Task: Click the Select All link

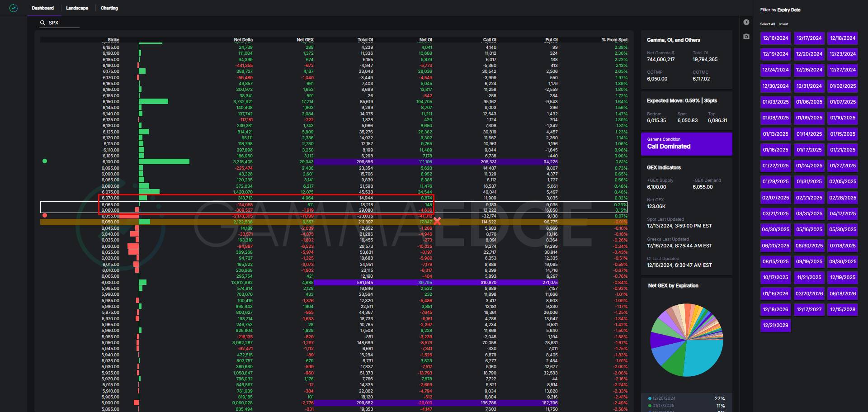Action: coord(767,24)
